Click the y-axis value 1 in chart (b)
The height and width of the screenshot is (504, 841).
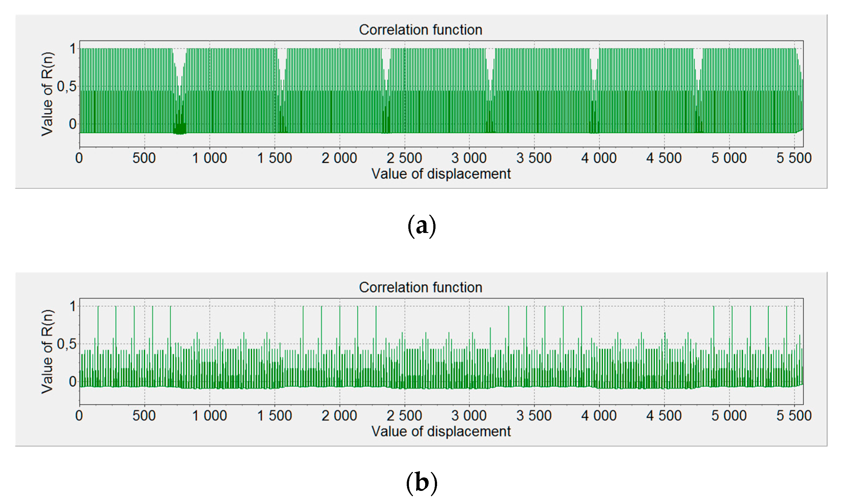(73, 306)
